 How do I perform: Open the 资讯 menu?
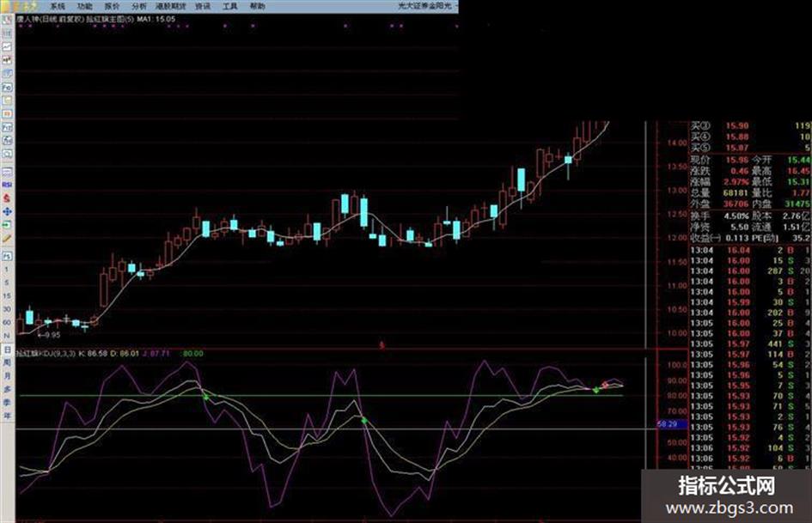tap(203, 6)
